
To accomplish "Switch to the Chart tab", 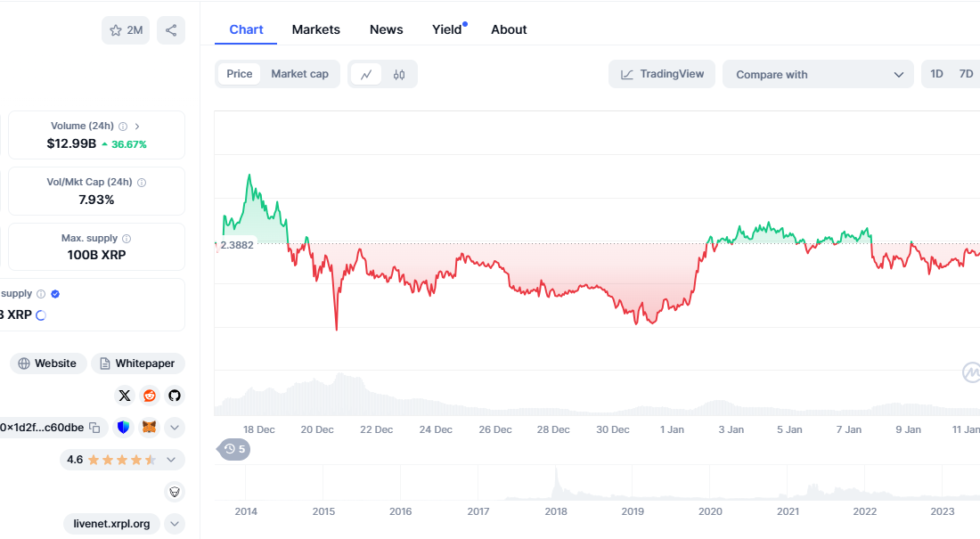I will tap(246, 29).
